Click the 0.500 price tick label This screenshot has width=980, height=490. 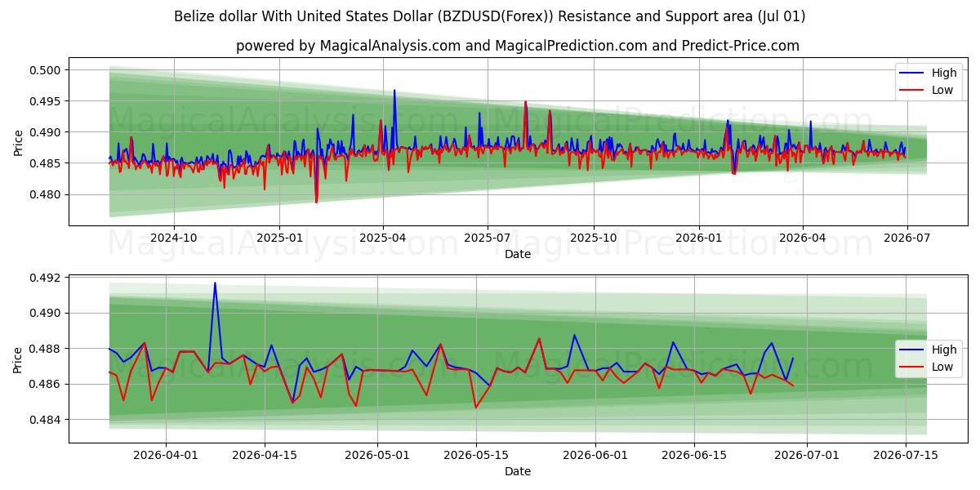(46, 70)
